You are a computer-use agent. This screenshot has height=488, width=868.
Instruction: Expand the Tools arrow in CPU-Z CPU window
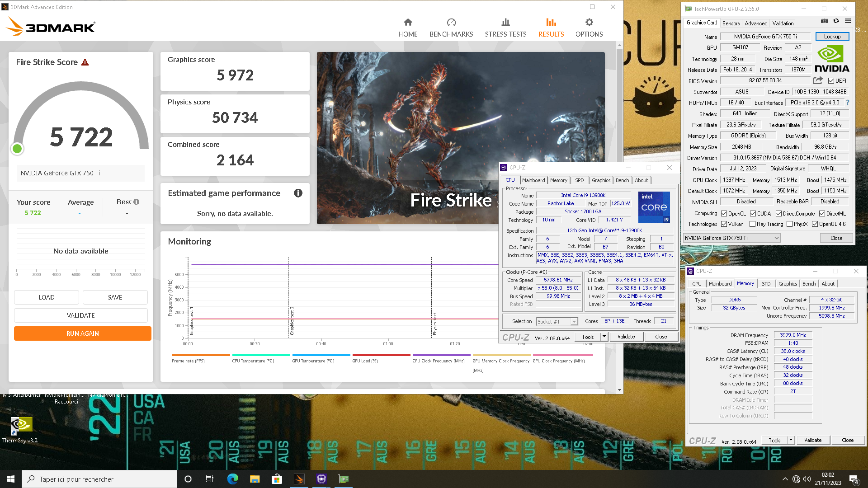(x=604, y=337)
